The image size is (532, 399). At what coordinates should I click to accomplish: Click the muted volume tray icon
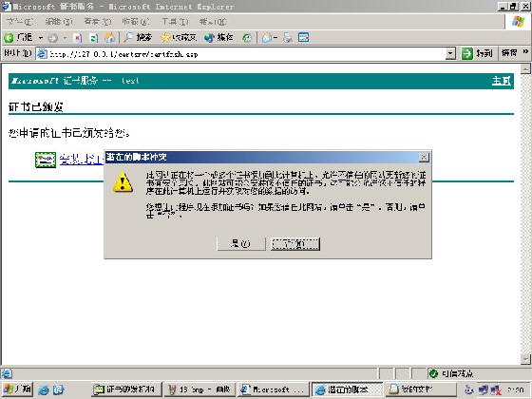pos(496,389)
